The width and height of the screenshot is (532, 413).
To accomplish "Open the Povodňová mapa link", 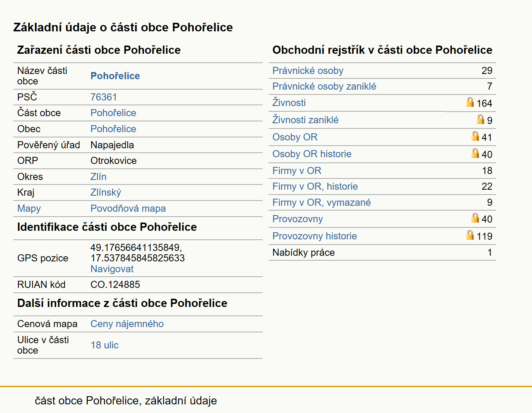I will 128,208.
